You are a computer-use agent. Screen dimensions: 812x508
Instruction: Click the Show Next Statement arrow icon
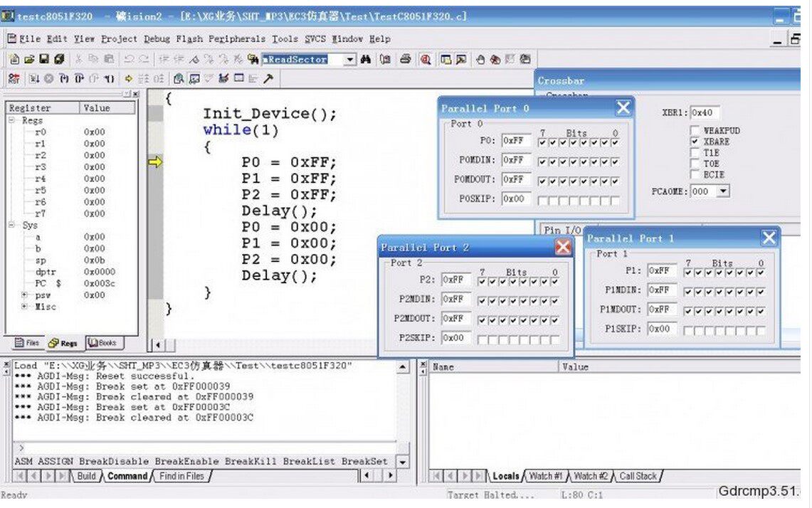coord(129,78)
